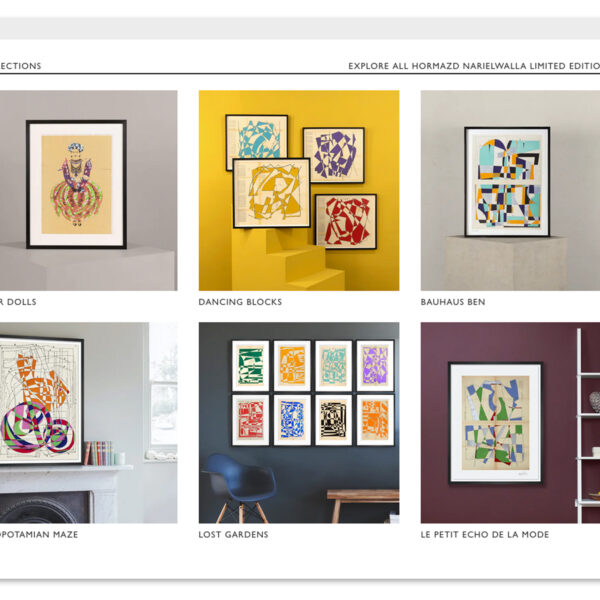Select the green Lost Gardens framed print
This screenshot has height=600, width=600.
point(250,365)
